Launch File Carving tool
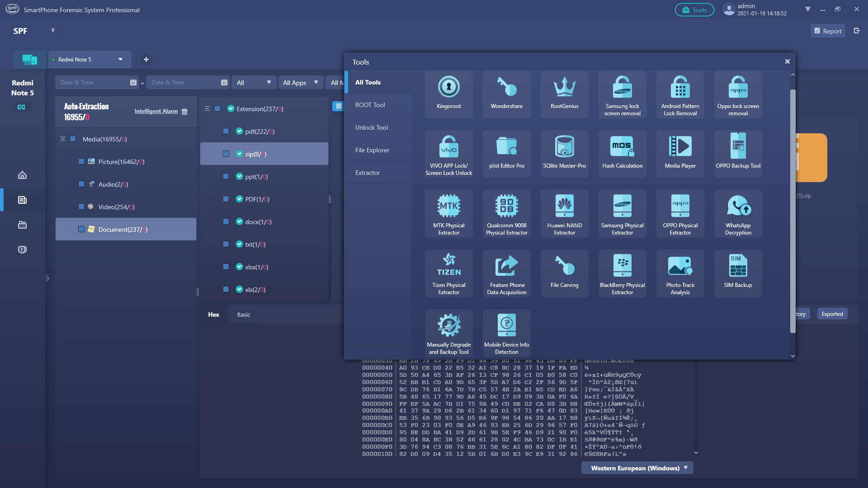Viewport: 868px width, 488px height. tap(564, 273)
